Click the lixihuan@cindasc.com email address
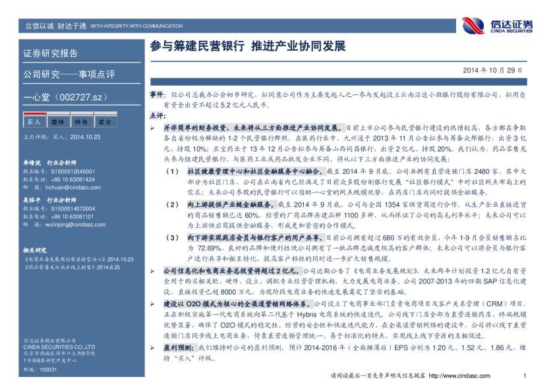The height and width of the screenshot is (392, 555). [x=68, y=187]
